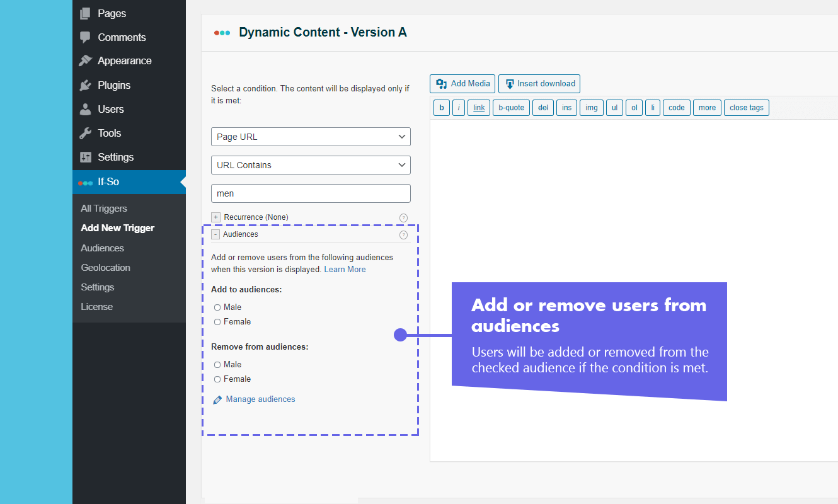This screenshot has height=504, width=838.
Task: Click the Learn More link
Action: click(345, 269)
